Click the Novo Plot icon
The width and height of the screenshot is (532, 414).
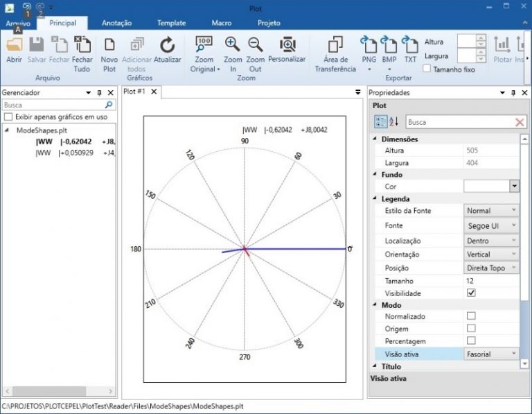point(109,46)
